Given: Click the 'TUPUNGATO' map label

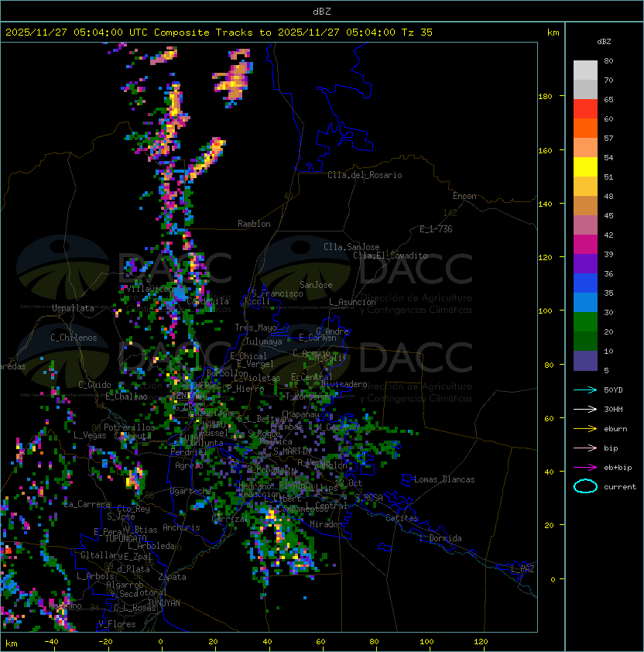Looking at the screenshot, I should click(x=125, y=539).
